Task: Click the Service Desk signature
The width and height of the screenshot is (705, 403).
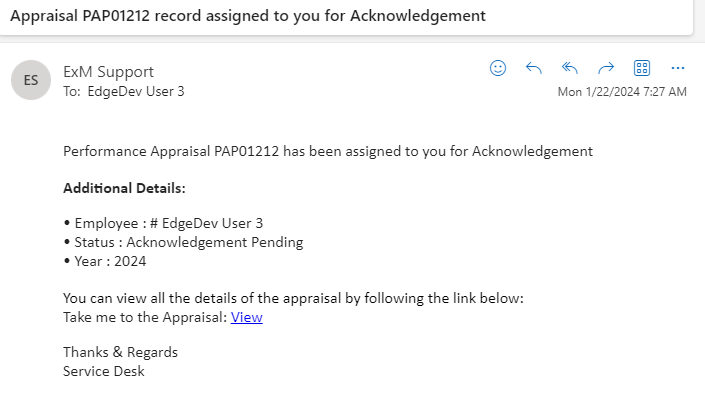Action: (x=104, y=371)
